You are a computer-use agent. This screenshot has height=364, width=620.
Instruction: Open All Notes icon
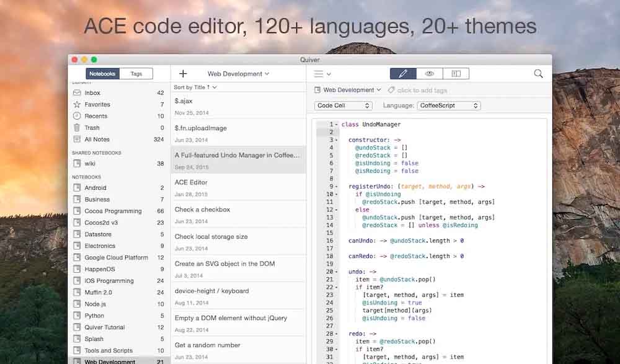pyautogui.click(x=77, y=140)
